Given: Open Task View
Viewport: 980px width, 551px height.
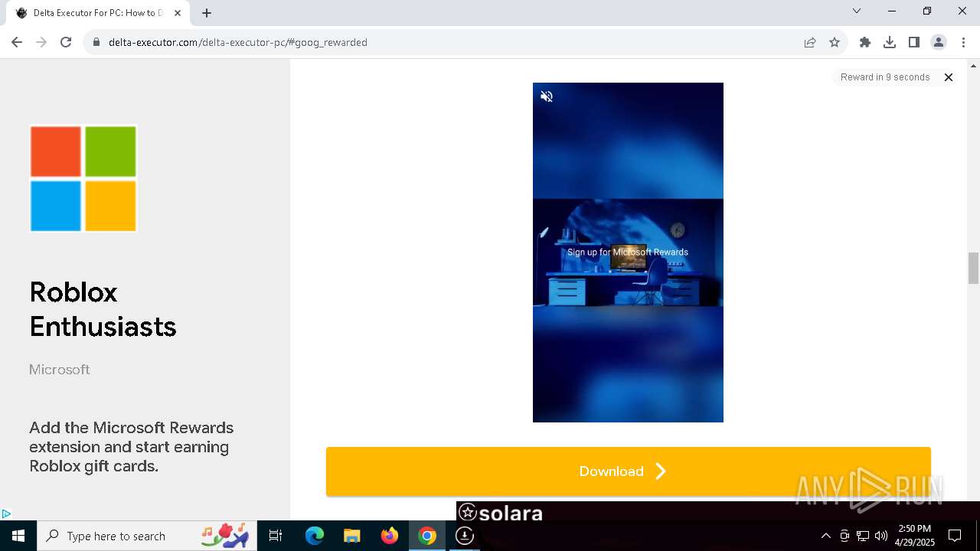Looking at the screenshot, I should [276, 536].
